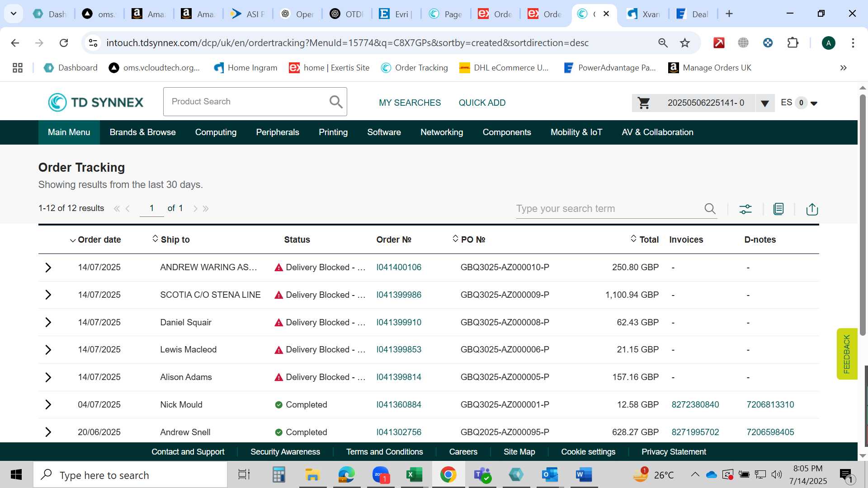Open Order Tracking bookmark

[415, 68]
